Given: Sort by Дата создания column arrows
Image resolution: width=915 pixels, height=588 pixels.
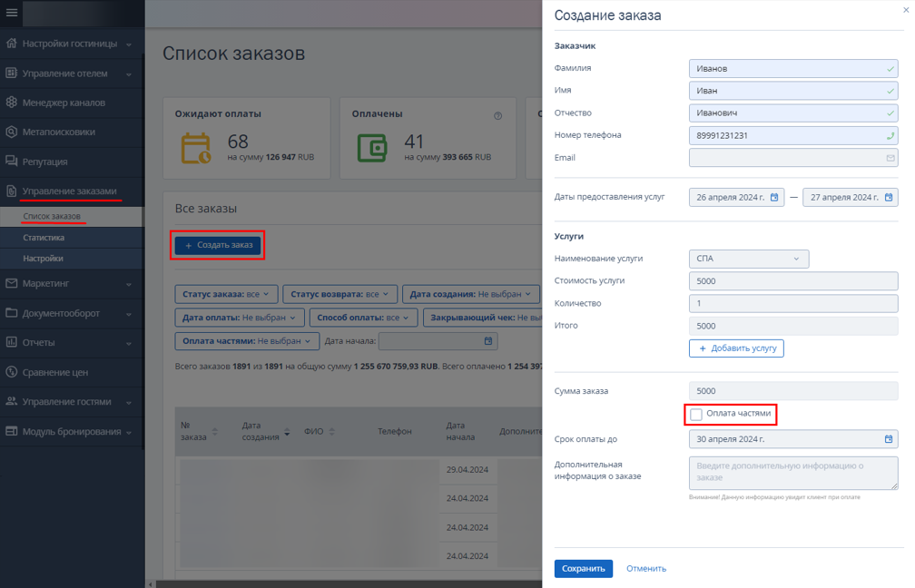Looking at the screenshot, I should (x=287, y=432).
